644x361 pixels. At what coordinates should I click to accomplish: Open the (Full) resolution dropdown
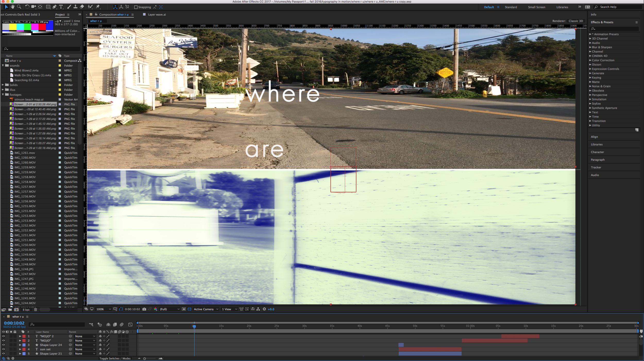(x=170, y=309)
